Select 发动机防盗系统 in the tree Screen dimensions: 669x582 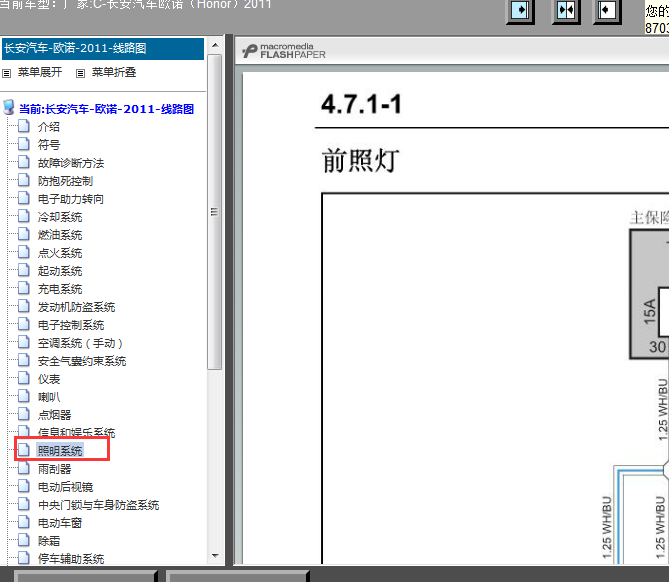[x=76, y=307]
